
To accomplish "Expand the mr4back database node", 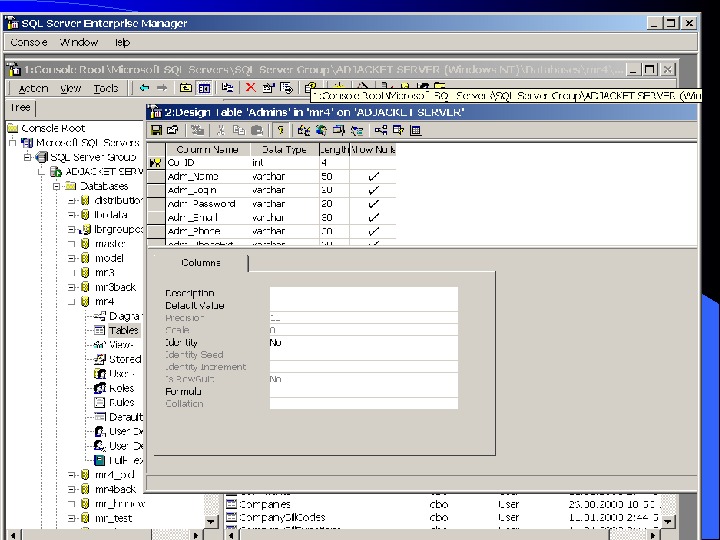I will (71, 489).
